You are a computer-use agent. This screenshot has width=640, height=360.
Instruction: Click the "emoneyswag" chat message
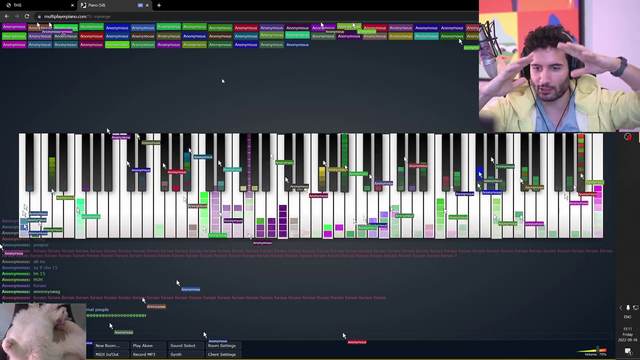[47, 292]
